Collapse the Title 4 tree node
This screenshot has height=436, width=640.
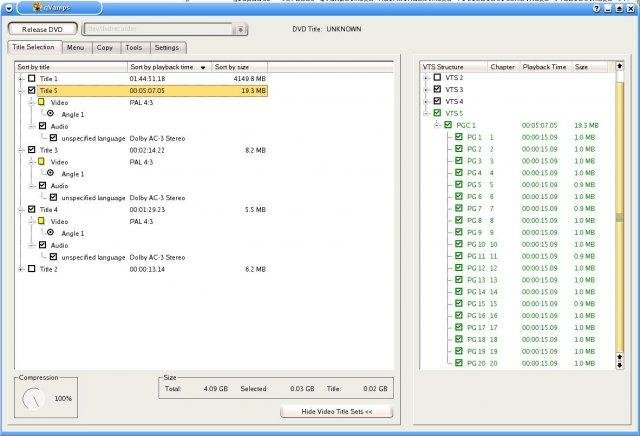click(20, 209)
